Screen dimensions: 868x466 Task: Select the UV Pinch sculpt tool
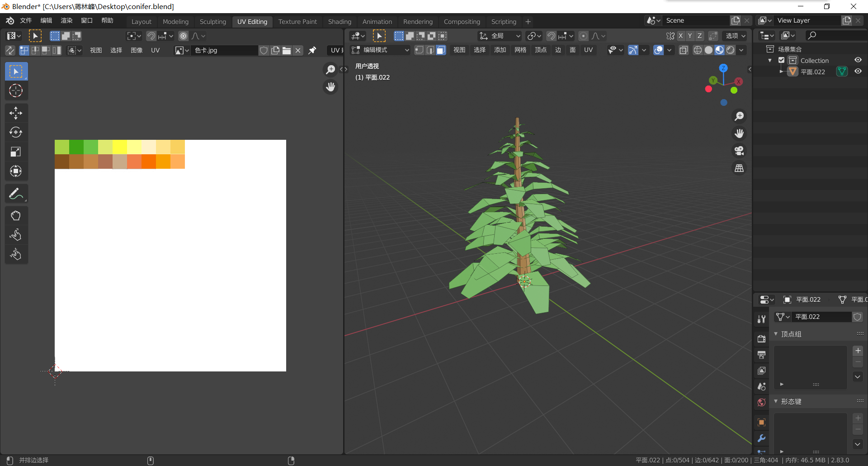pyautogui.click(x=16, y=254)
